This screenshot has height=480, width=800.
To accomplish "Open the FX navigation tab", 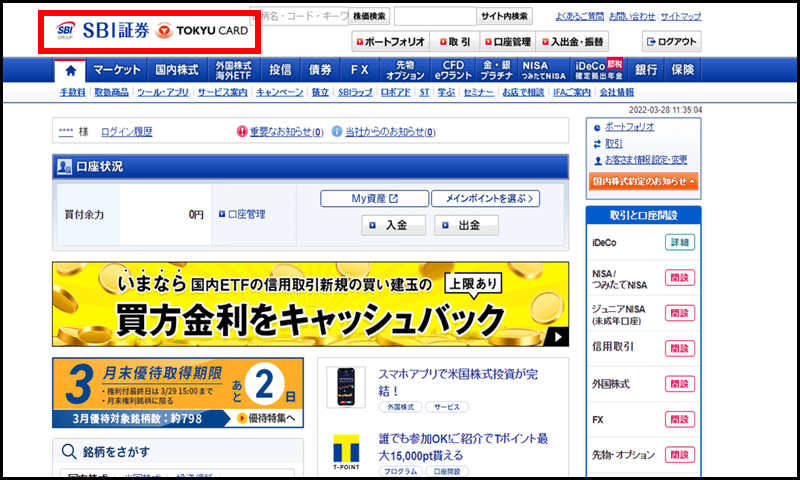I will (360, 70).
